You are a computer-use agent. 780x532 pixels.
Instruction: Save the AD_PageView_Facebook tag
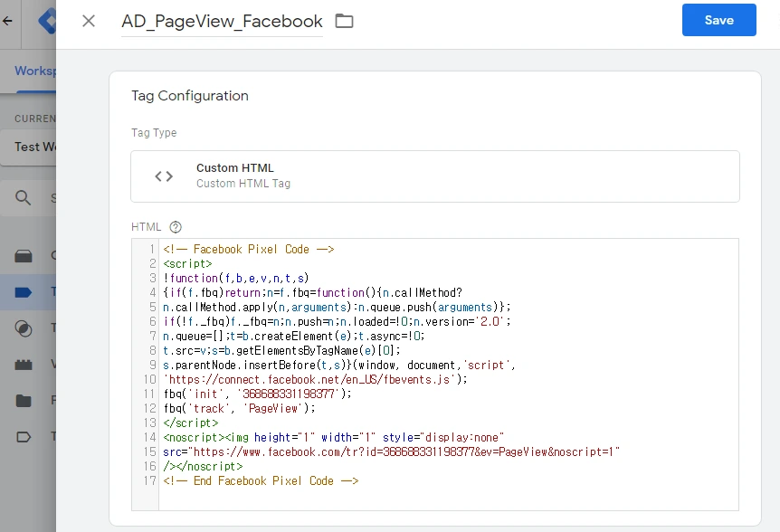coord(718,20)
